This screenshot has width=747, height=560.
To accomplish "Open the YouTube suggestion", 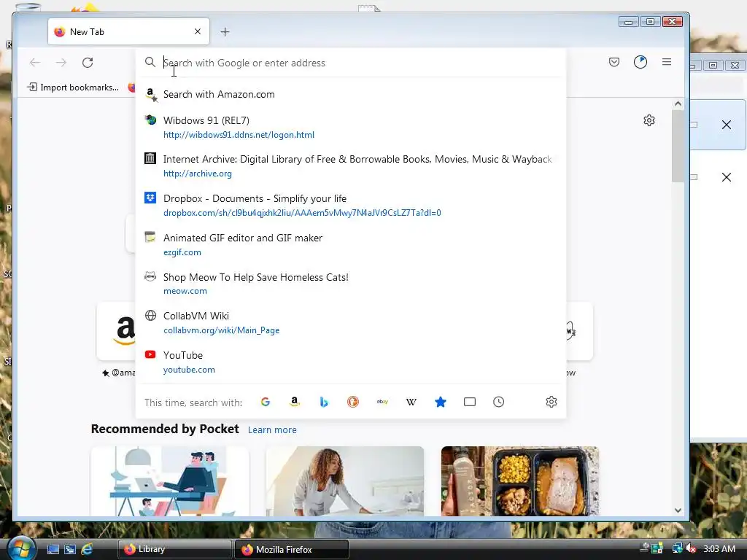I will [352, 362].
